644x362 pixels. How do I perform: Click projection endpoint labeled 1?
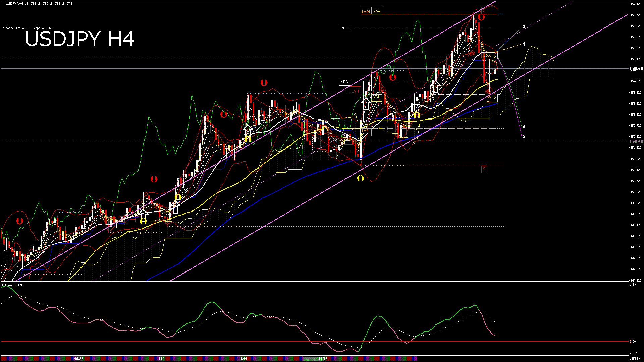(524, 44)
